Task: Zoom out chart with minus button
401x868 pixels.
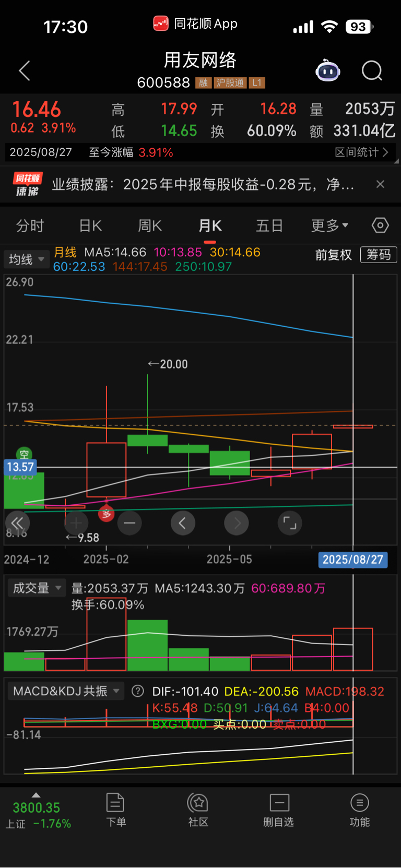Action: click(x=129, y=523)
